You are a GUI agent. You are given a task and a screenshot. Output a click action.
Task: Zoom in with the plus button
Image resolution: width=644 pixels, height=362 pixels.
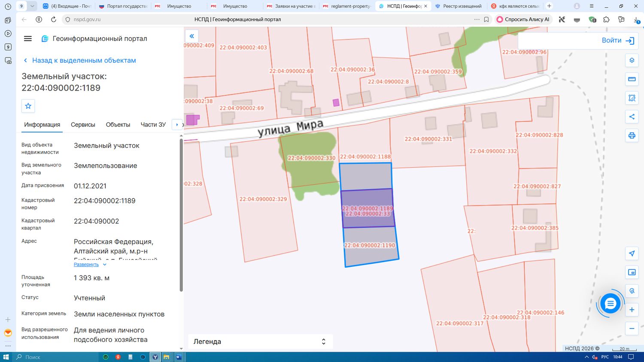pyautogui.click(x=632, y=310)
